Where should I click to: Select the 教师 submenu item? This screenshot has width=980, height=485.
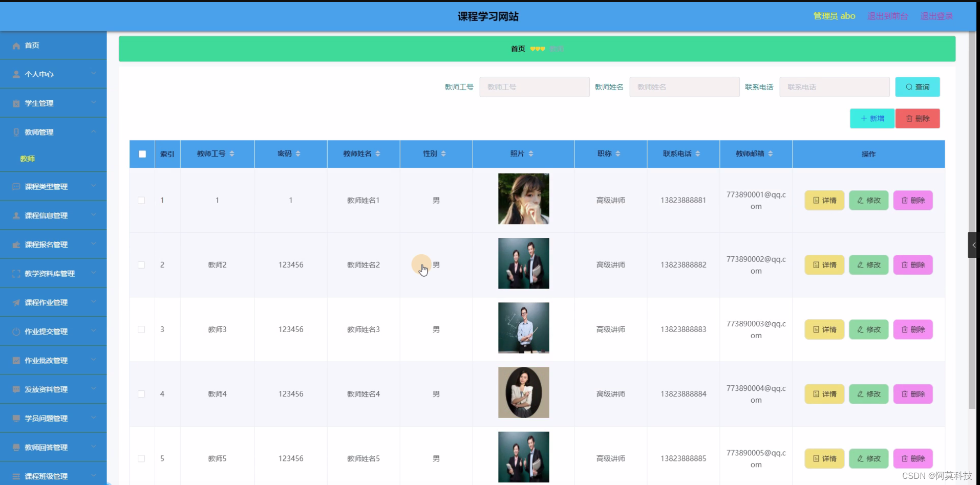28,159
